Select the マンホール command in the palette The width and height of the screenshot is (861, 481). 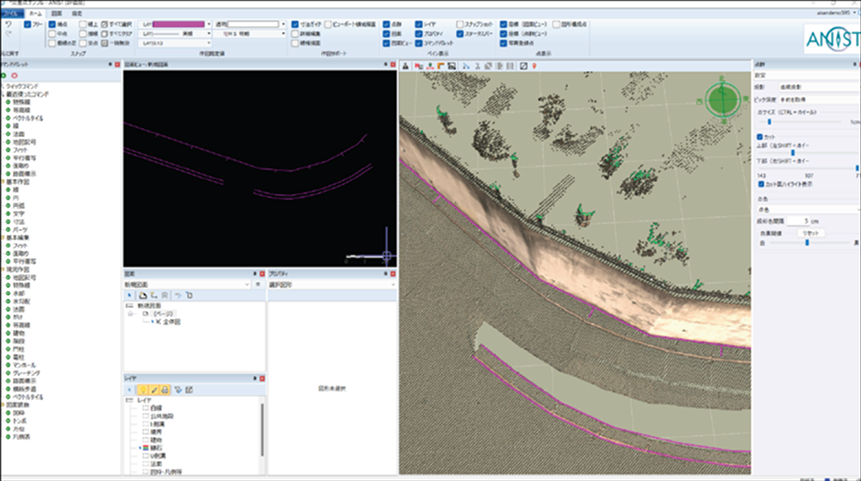tap(24, 365)
